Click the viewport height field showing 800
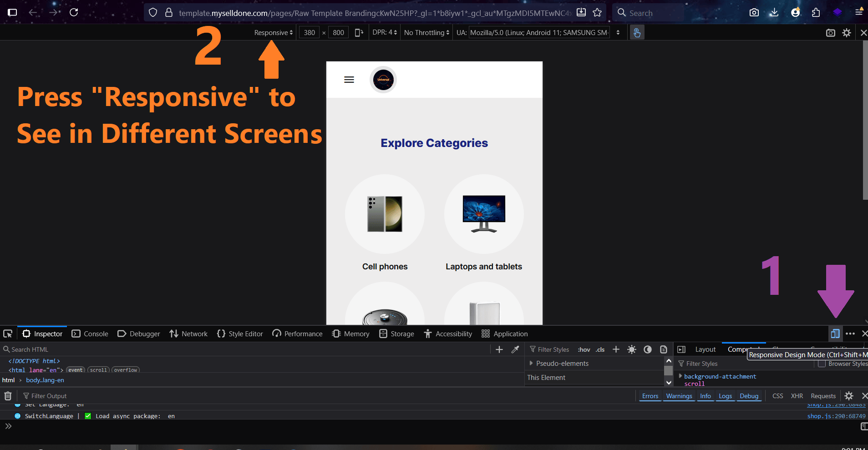This screenshot has width=868, height=450. 338,32
